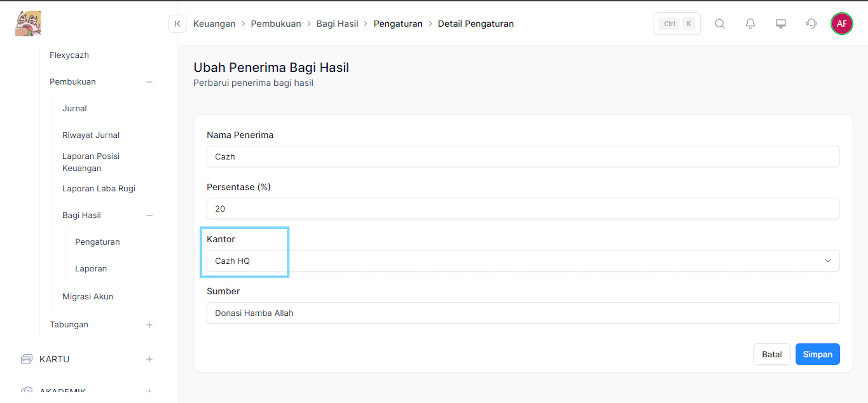868x403 pixels.
Task: Expand the Tabungan section
Action: pos(149,325)
